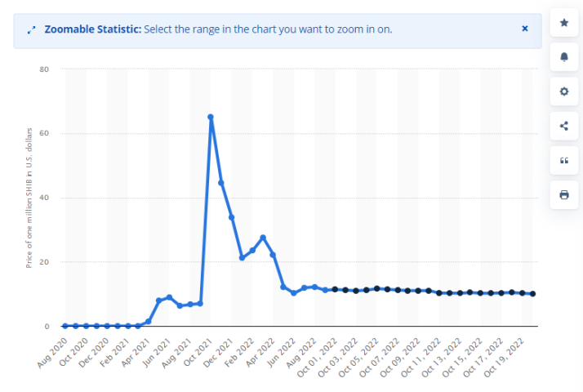
Task: Click the bell notification icon
Action: click(x=563, y=57)
